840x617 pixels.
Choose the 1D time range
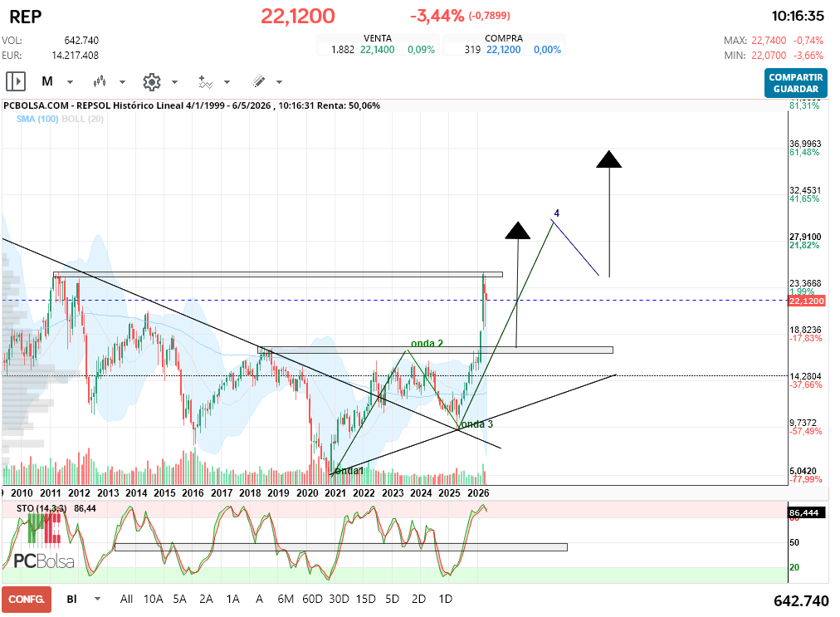(x=445, y=599)
